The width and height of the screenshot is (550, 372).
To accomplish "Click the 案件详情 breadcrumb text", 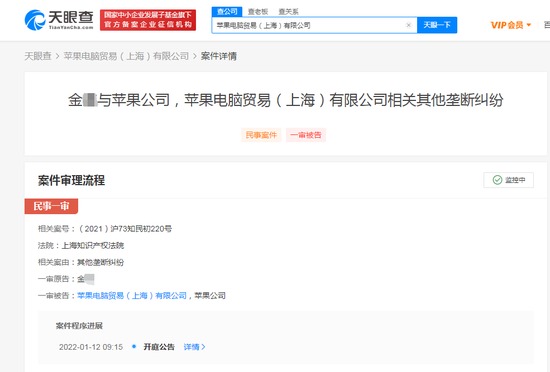I will point(219,56).
